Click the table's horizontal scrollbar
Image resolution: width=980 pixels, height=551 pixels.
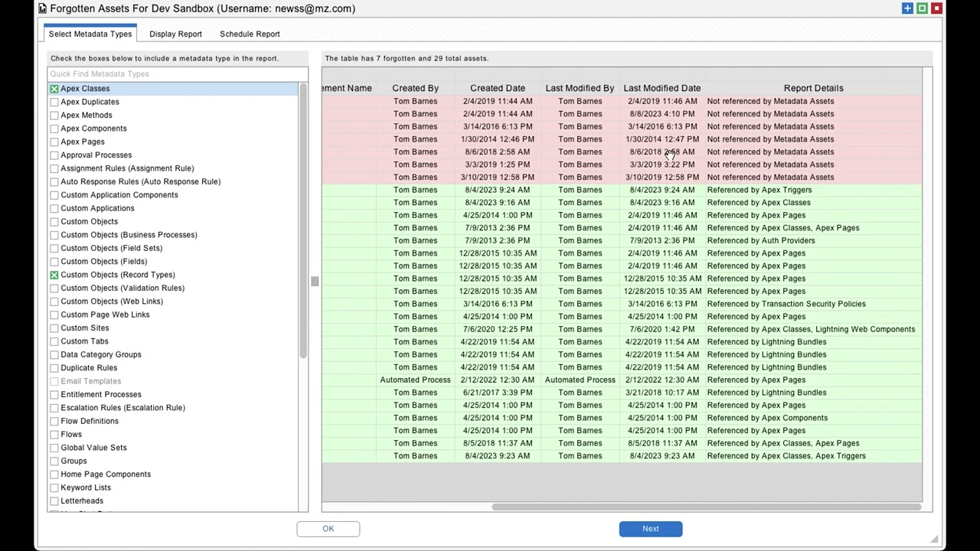tap(706, 506)
